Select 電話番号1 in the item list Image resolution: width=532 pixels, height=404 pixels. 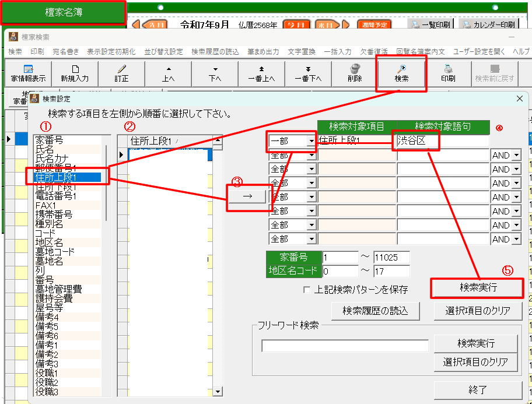click(x=68, y=196)
